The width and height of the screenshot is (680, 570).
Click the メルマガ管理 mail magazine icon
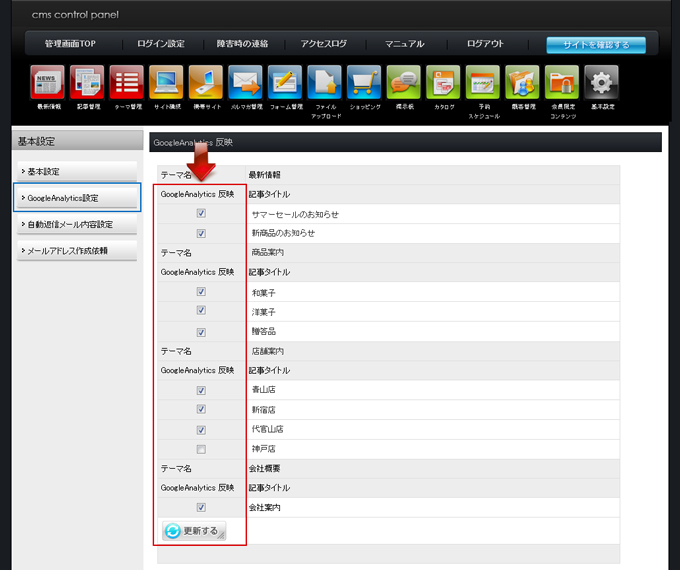(245, 82)
